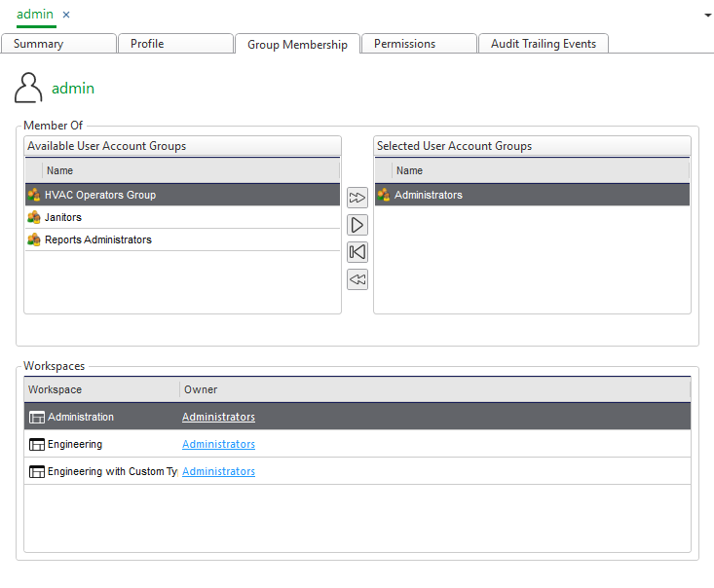Open Administrators owner link for Engineering
Viewport: 714px width, 588px height.
point(218,444)
